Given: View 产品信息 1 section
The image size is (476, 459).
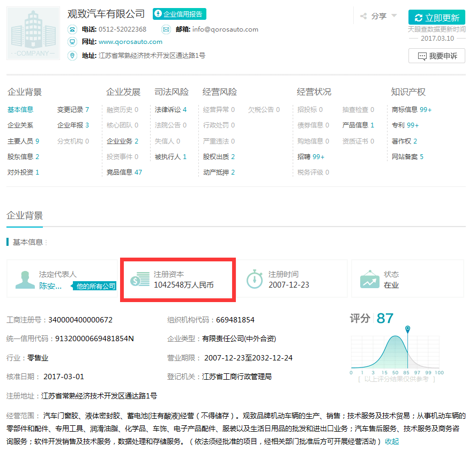Looking at the screenshot, I should [358, 125].
